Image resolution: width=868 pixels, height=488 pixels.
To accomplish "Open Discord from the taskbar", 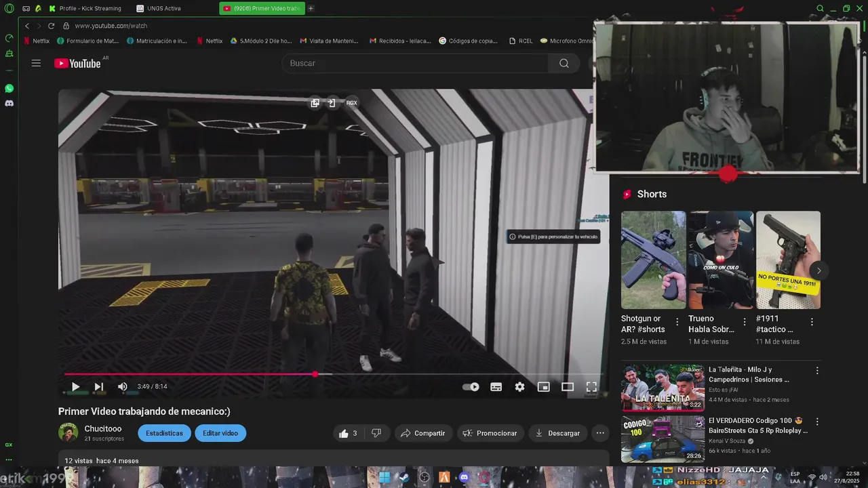I will [x=464, y=477].
